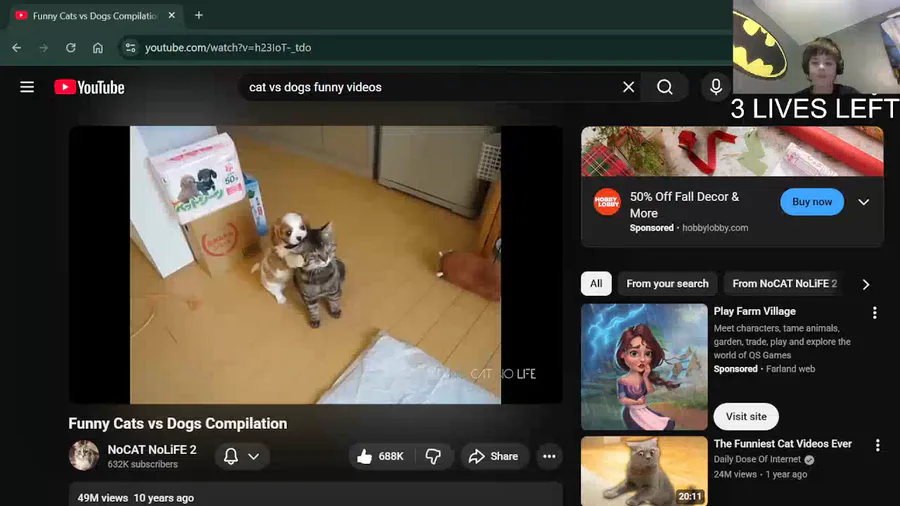
Task: Open the Hobby Lobby logo in ad
Action: coord(607,202)
